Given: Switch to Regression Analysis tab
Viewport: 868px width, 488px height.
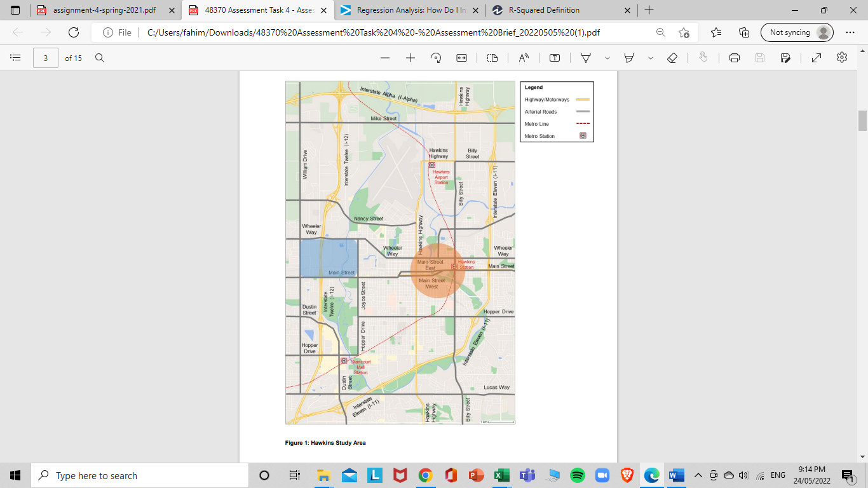Looking at the screenshot, I should 409,10.
